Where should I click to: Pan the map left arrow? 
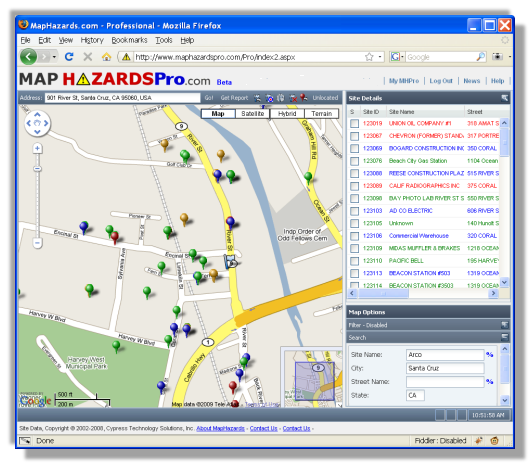coord(29,123)
